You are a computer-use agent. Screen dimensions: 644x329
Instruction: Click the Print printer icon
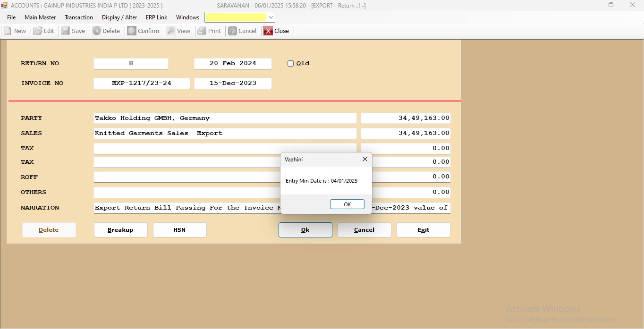202,31
